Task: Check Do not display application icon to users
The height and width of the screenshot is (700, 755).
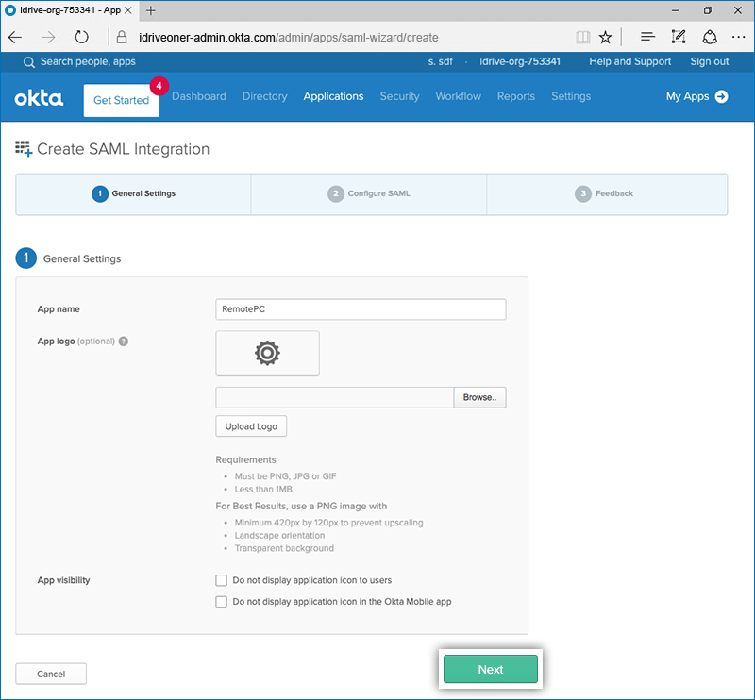Action: pyautogui.click(x=221, y=580)
